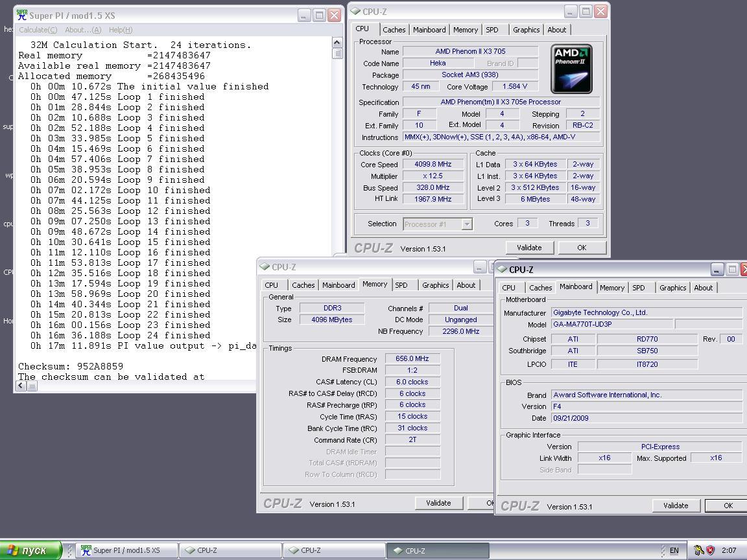Activate the third, highlighted CPU-Z taskbar button
The height and width of the screenshot is (560, 747).
tap(438, 550)
